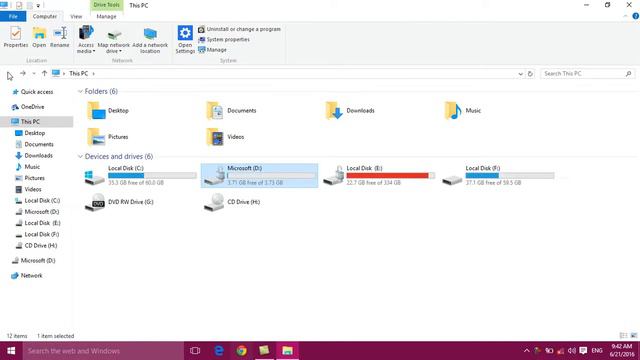The width and height of the screenshot is (640, 360).
Task: Launch Microsoft Edge from the taskbar
Action: (219, 351)
